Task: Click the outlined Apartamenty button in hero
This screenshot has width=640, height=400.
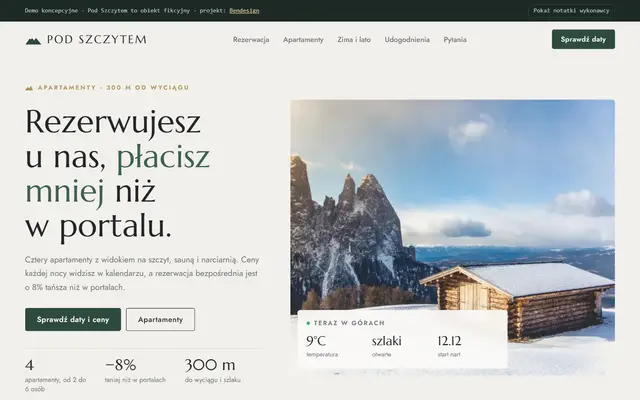Action: [160, 320]
